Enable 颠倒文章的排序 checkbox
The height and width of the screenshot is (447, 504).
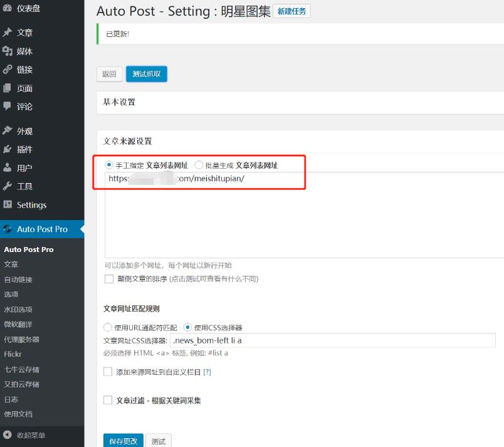point(109,279)
